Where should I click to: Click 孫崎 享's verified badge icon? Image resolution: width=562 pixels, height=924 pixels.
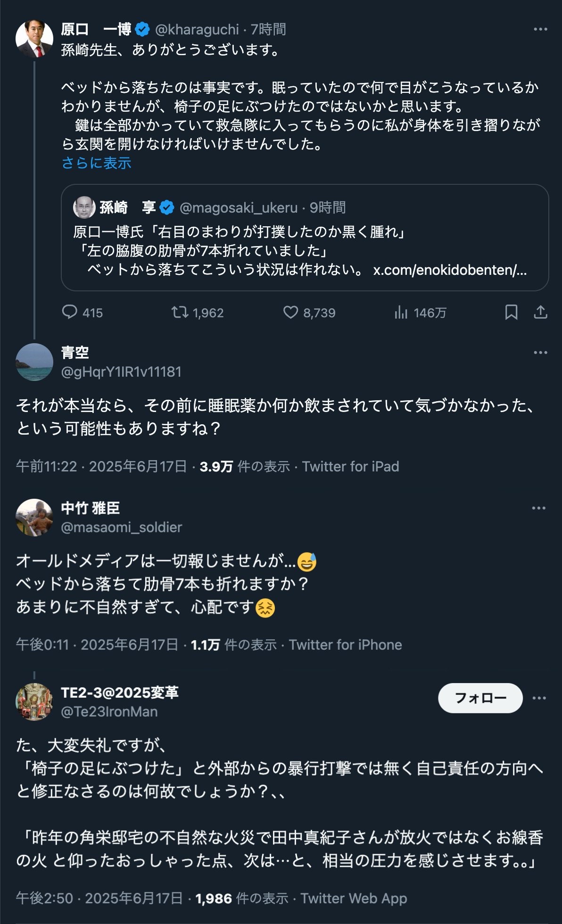167,207
